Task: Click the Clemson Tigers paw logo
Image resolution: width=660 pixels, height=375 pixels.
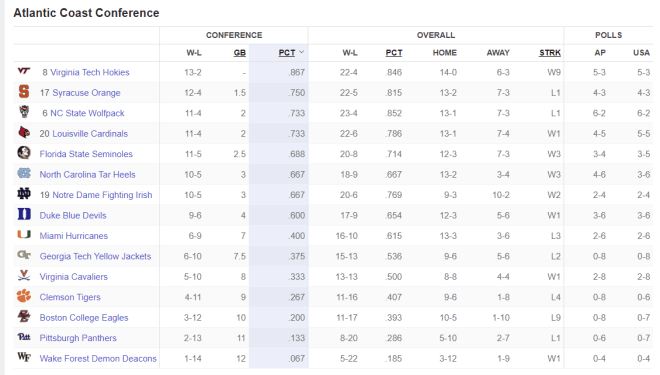Action: 24,296
